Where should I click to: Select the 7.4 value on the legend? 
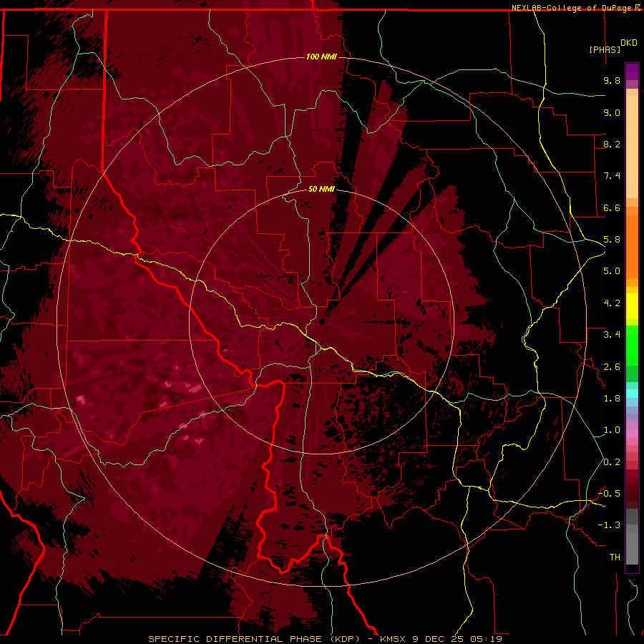(x=612, y=176)
